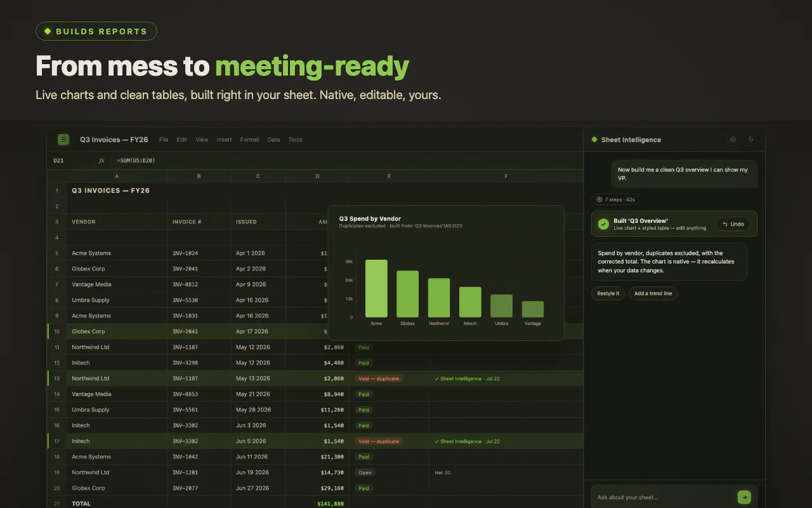Screen dimensions: 812x508
Task: Click the green sheet app logo icon
Action: [x=63, y=140]
